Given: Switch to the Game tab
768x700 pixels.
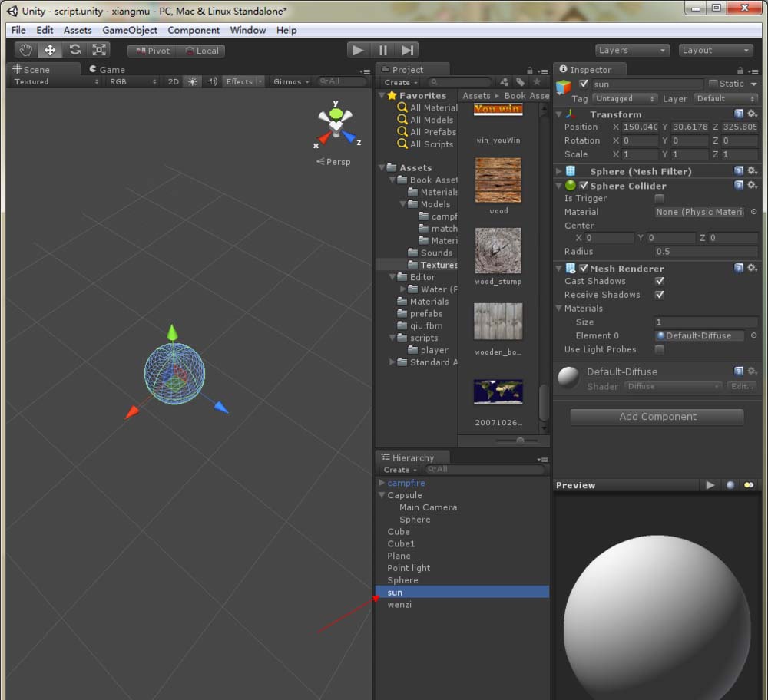Looking at the screenshot, I should click(x=108, y=70).
